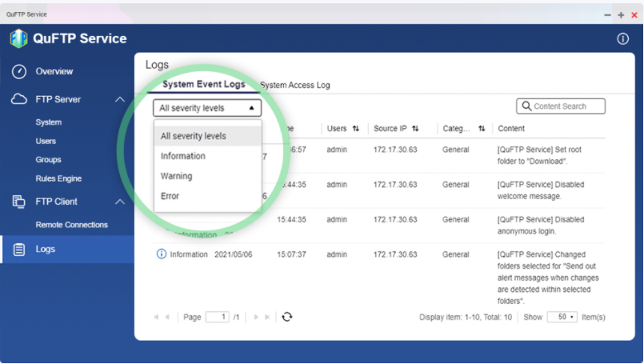Go to next page arrow
Screen dimensions: 644x364
256,317
